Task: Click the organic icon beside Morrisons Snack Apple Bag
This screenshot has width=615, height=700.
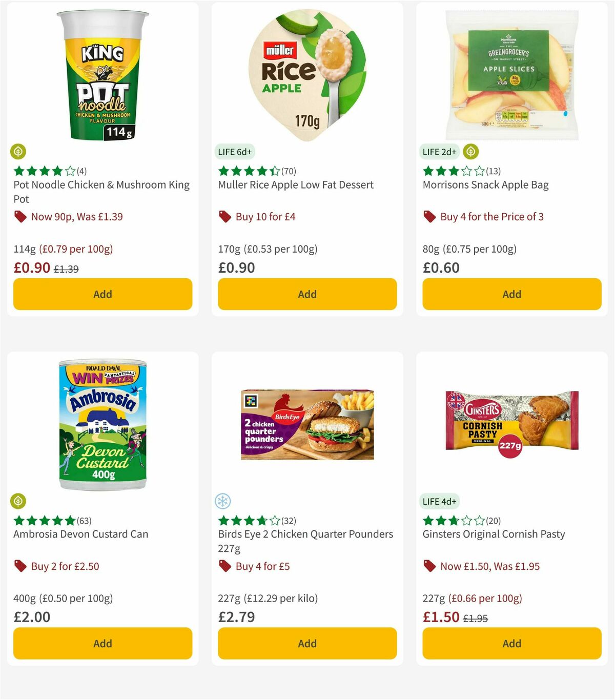Action: click(x=472, y=152)
